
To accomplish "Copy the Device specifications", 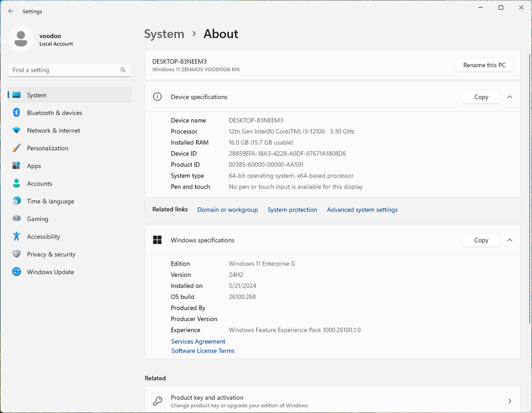I will click(481, 97).
